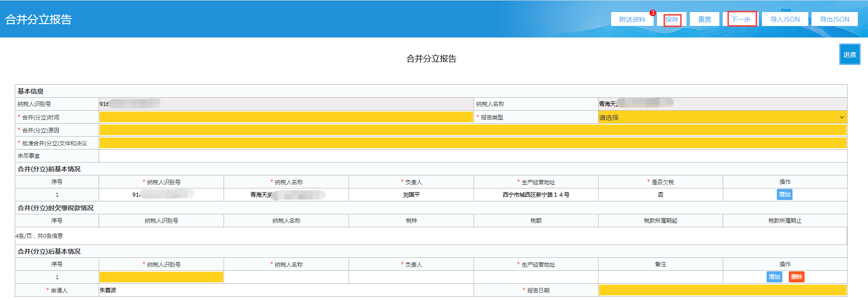Click the 合并后 负责人 empty cell

(411, 277)
